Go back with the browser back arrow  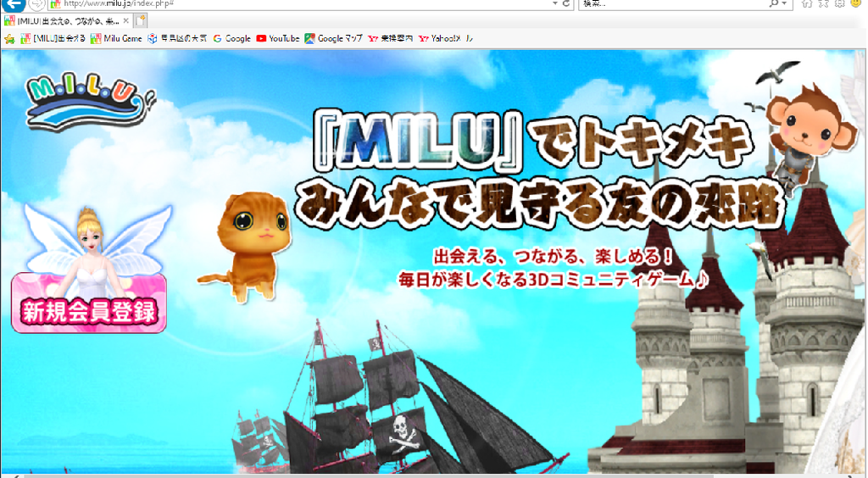pyautogui.click(x=12, y=3)
